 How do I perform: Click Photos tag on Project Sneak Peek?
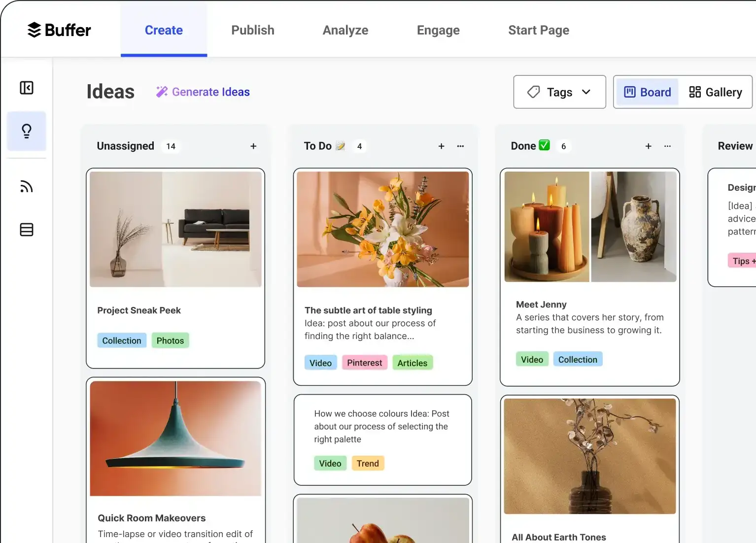click(x=170, y=340)
